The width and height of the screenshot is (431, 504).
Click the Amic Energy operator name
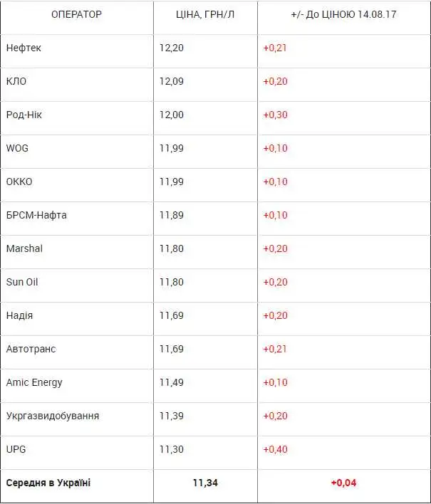34,382
